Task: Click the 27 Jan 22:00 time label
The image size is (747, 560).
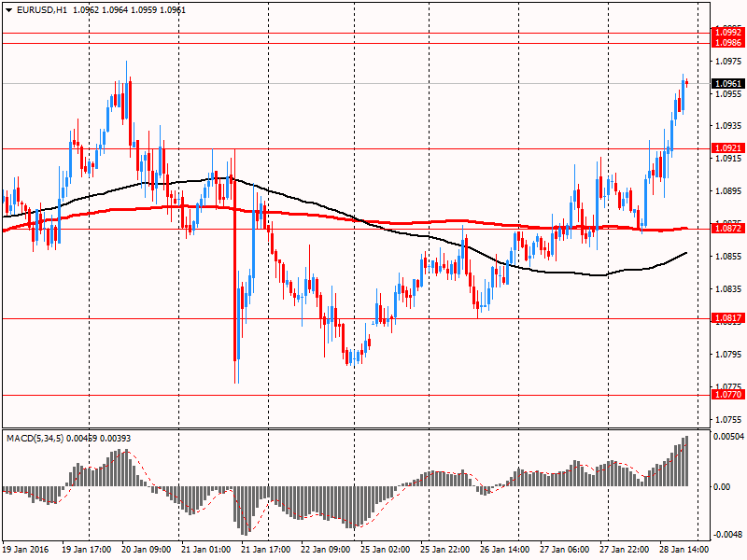Action: click(624, 550)
